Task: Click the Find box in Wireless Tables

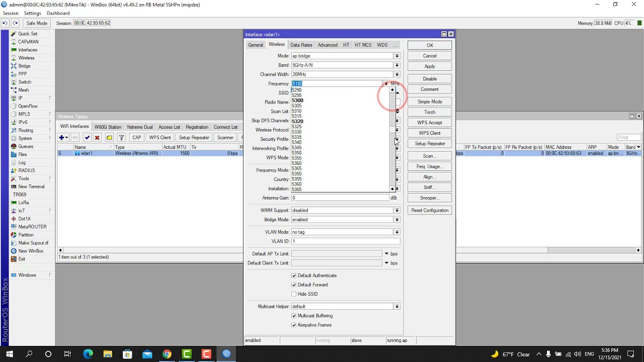Action: 629,138
